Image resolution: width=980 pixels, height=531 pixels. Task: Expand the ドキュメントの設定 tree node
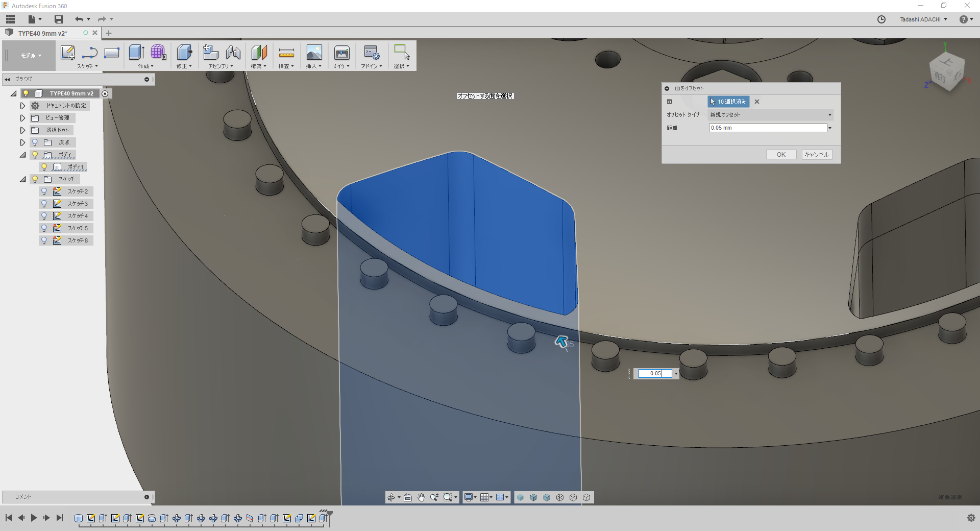coord(22,106)
